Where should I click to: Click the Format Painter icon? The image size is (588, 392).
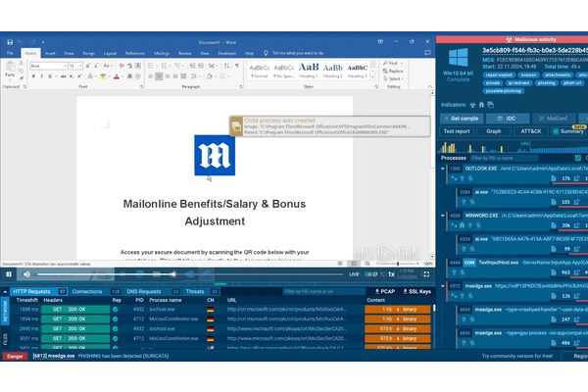(21, 77)
